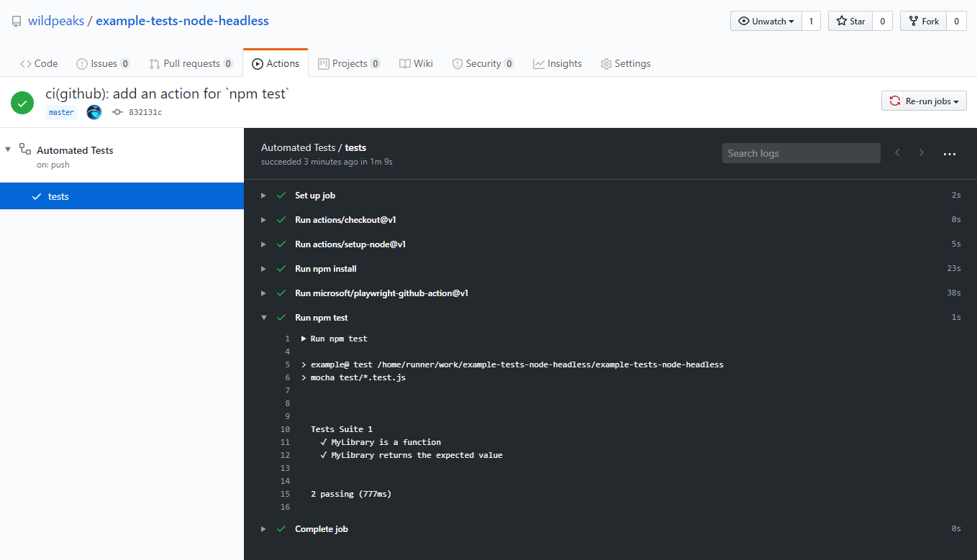This screenshot has width=977, height=560.
Task: Fork this repository
Action: click(x=923, y=21)
